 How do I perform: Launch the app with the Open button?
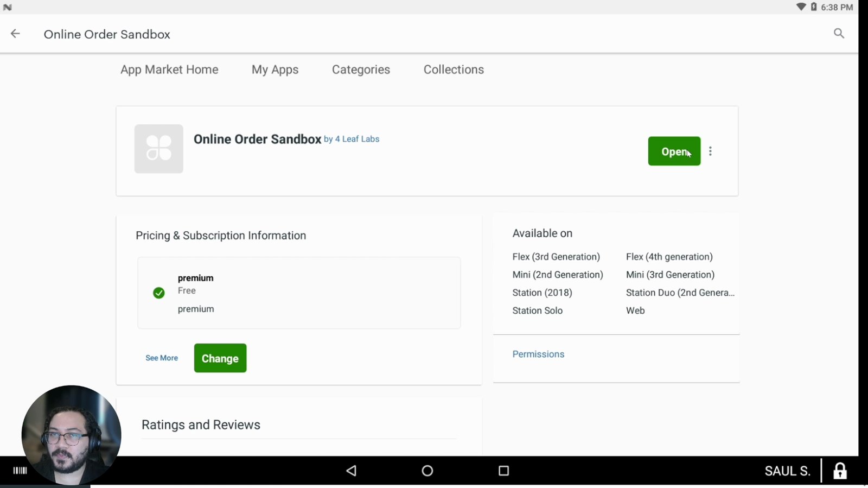[674, 151]
